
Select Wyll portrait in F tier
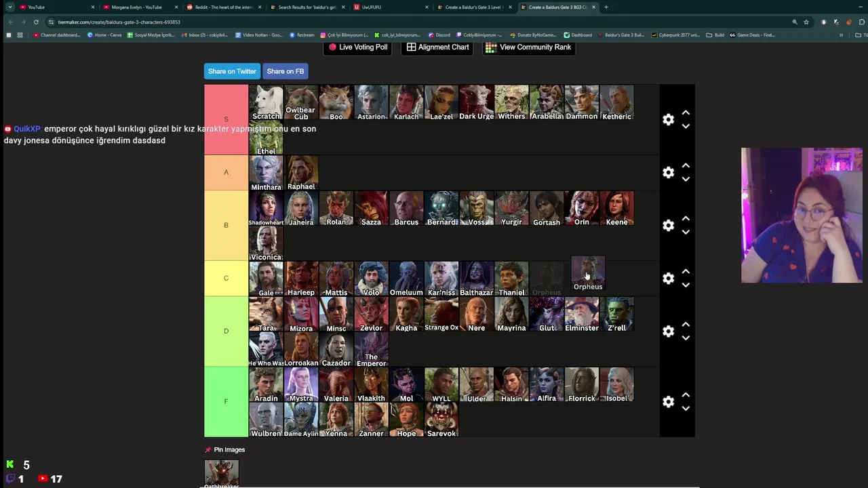pyautogui.click(x=441, y=384)
